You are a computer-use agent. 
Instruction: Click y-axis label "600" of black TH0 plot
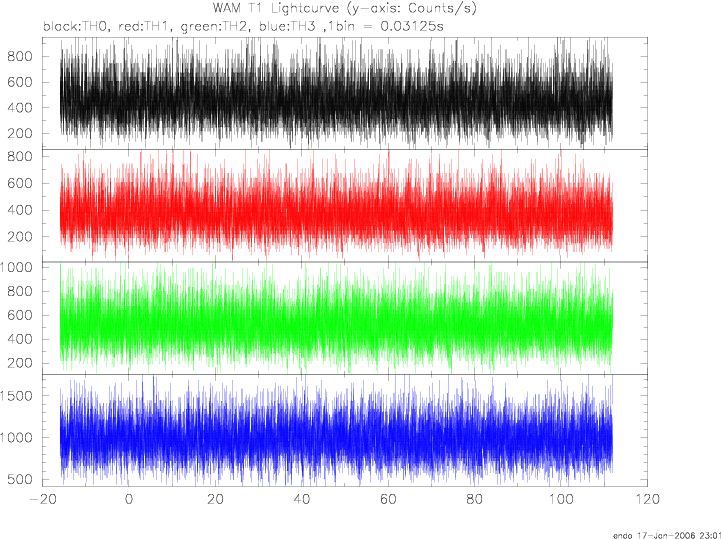coord(20,82)
